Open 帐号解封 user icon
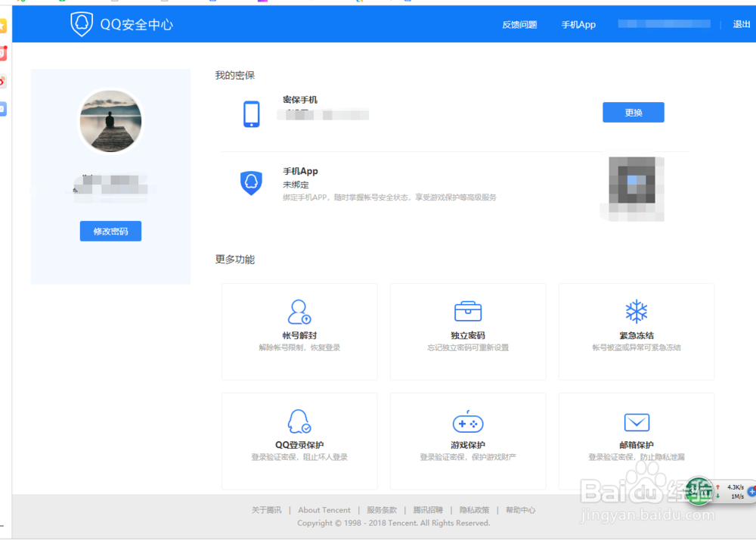 299,312
